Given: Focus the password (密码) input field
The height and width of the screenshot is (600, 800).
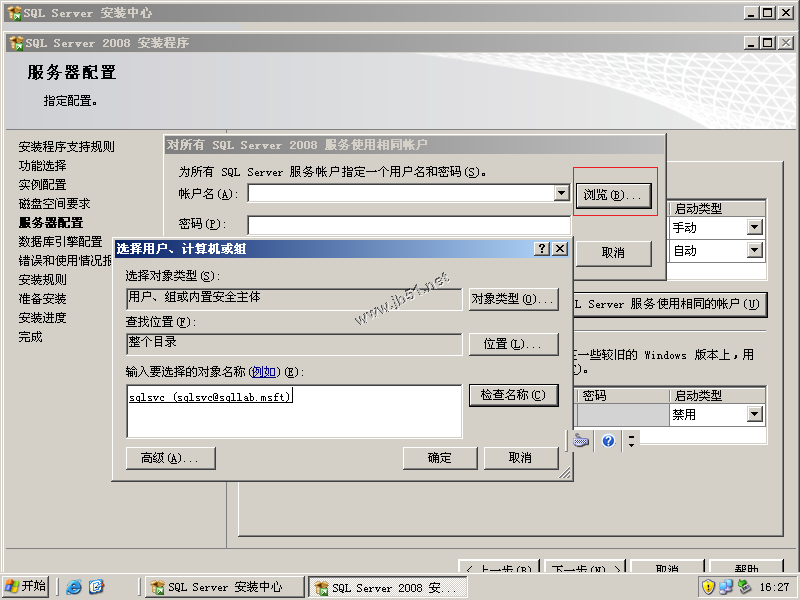Looking at the screenshot, I should (409, 224).
